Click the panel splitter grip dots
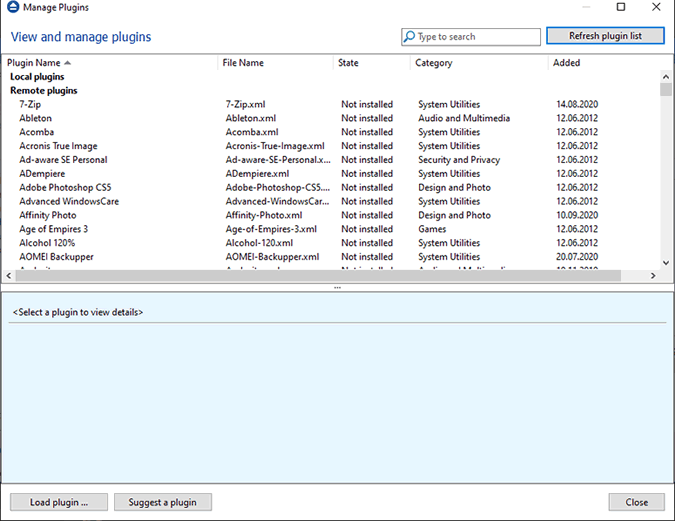Screen dimensions: 675x521 pyautogui.click(x=338, y=287)
